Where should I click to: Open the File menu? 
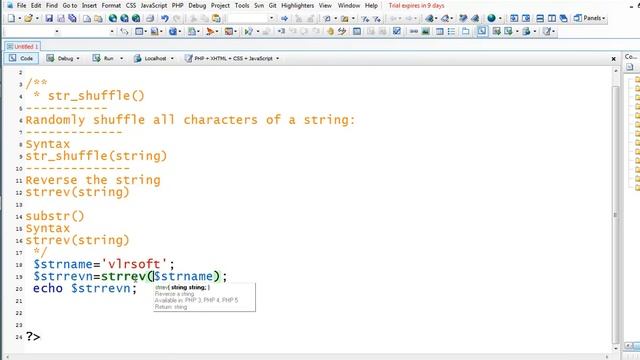tap(21, 6)
